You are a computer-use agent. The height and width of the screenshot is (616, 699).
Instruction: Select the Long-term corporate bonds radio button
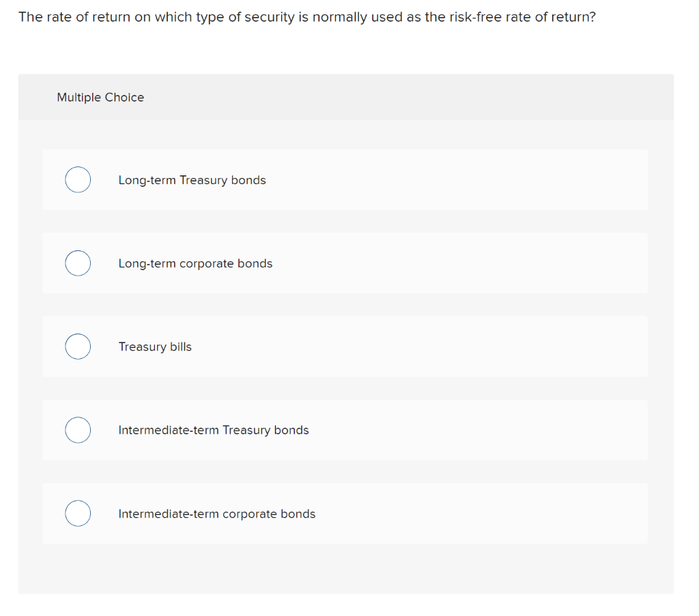[78, 263]
